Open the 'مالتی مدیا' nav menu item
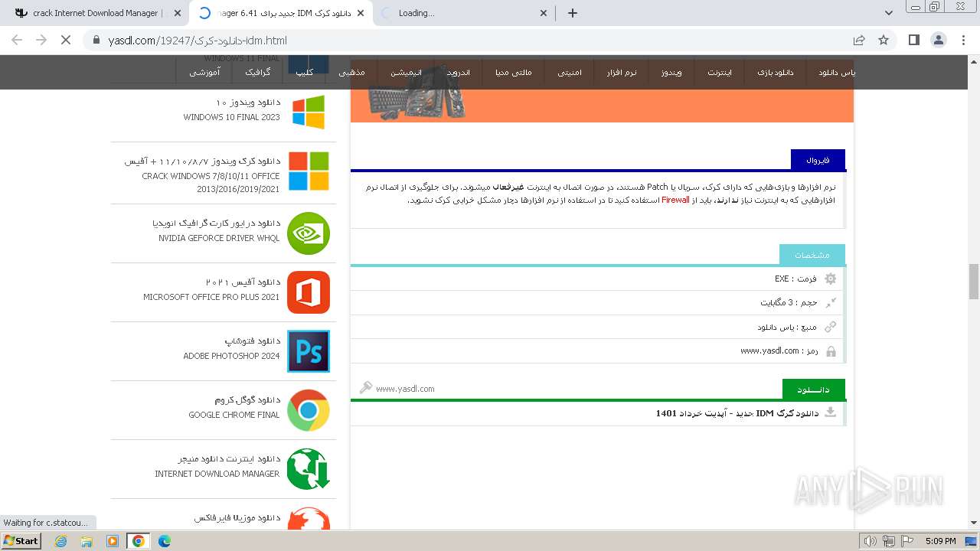 [513, 73]
